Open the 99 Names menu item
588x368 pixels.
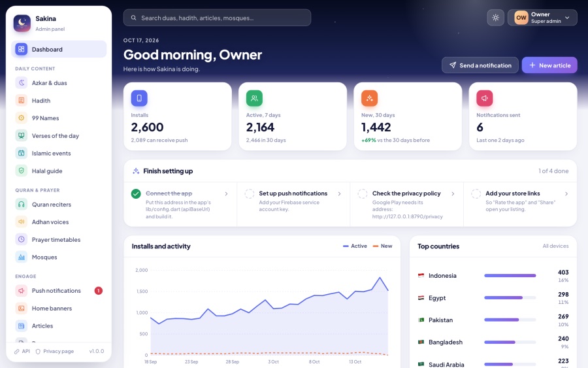[59, 118]
